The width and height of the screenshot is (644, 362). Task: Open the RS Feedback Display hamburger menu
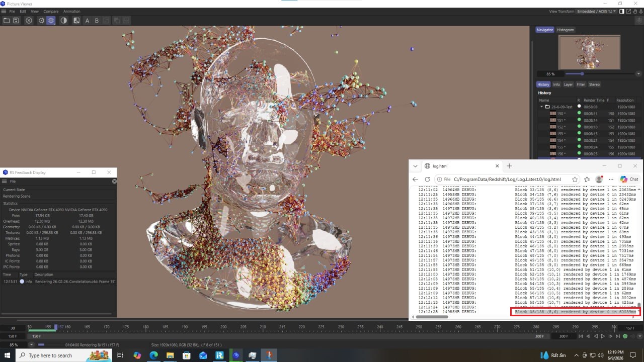coord(4,181)
